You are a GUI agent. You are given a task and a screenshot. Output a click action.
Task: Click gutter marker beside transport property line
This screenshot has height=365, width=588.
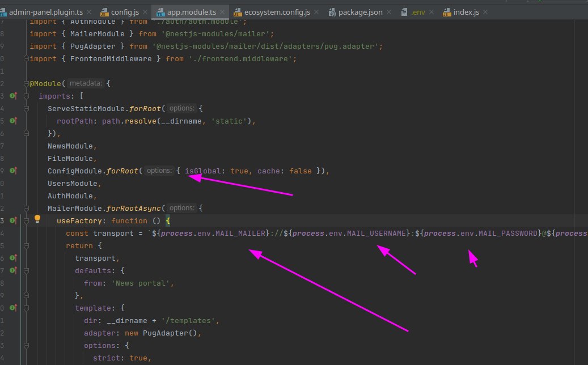point(14,257)
